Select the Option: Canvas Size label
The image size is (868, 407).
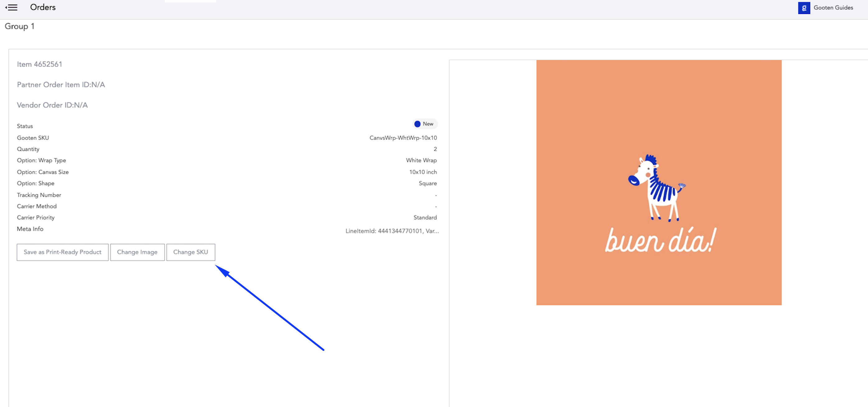click(43, 172)
